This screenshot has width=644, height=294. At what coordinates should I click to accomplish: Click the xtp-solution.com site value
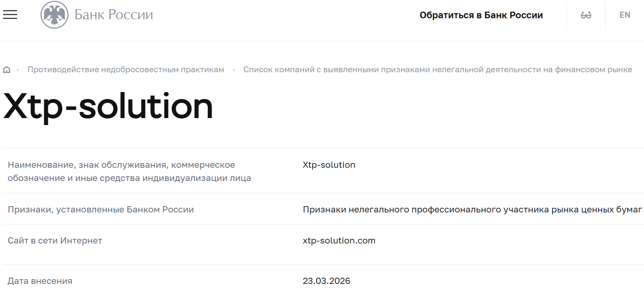tap(339, 240)
